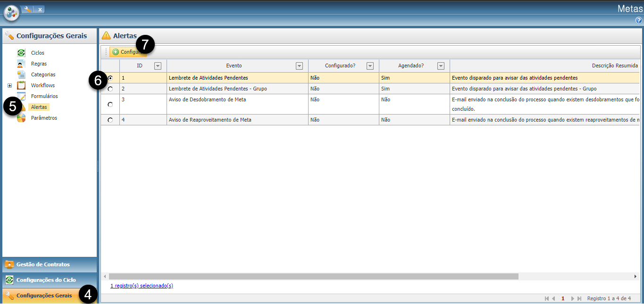Image resolution: width=644 pixels, height=304 pixels.
Task: Expand the Workflows tree node
Action: (9, 85)
